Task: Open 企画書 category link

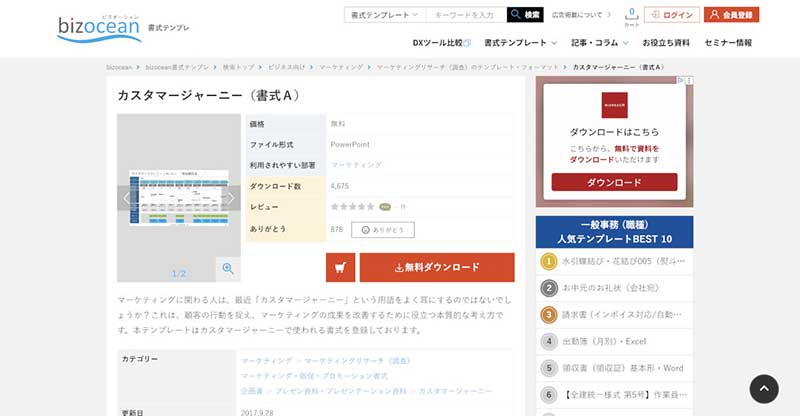Action: [252, 391]
